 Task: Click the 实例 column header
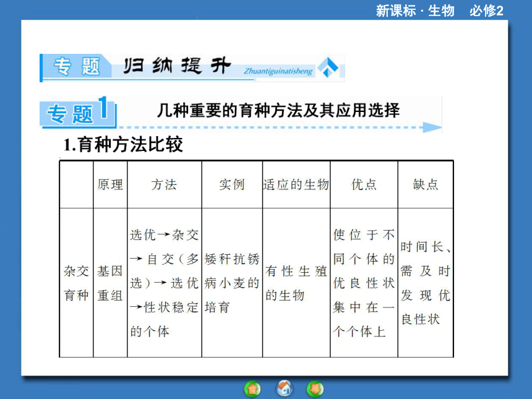pos(232,184)
